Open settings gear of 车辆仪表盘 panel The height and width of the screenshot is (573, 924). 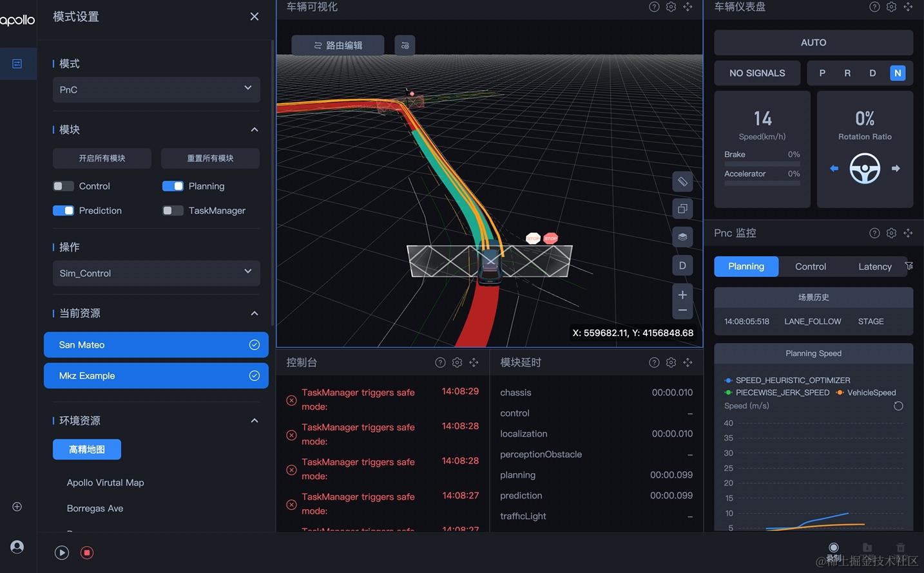891,6
